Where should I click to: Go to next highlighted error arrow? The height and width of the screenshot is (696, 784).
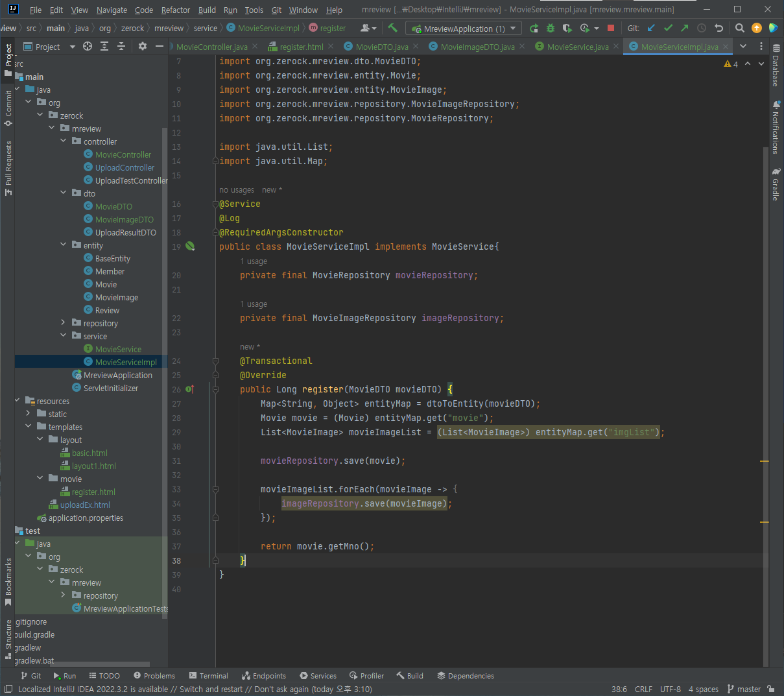point(761,64)
